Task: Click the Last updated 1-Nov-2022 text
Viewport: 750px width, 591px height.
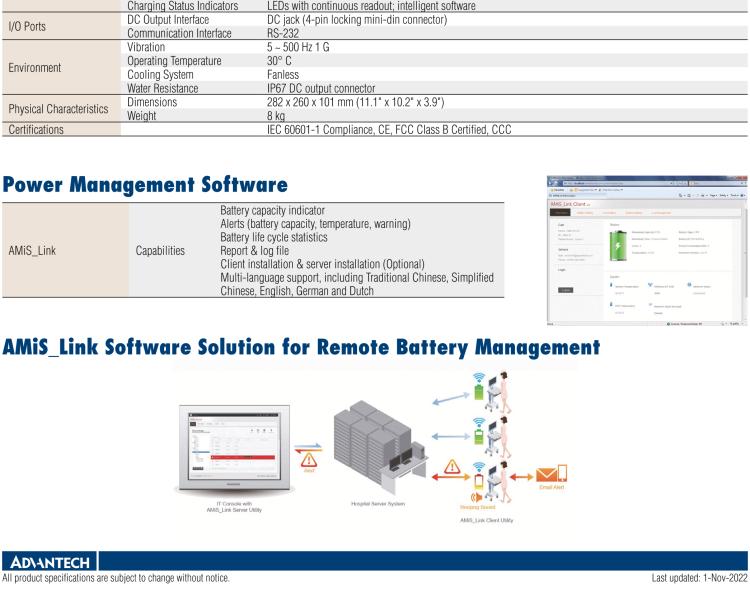Action: coord(698,579)
